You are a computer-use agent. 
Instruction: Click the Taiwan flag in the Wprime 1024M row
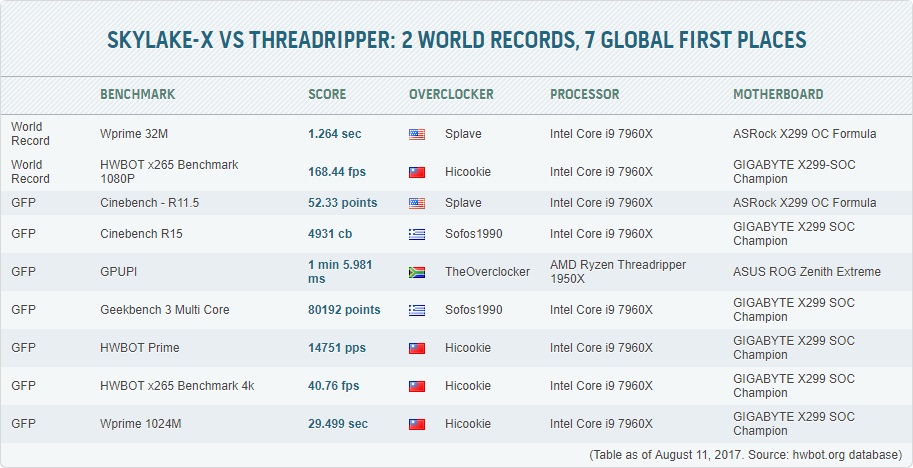point(417,424)
